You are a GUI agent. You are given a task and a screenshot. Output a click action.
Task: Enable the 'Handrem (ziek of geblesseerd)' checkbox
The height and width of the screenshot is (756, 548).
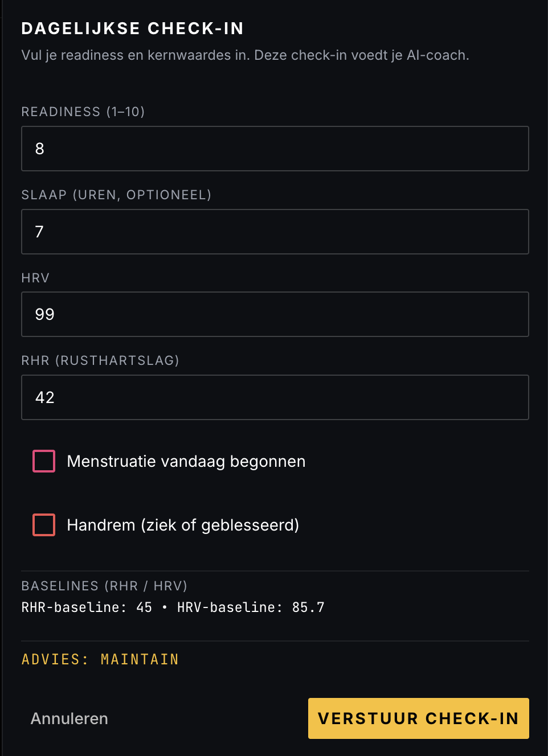(43, 525)
